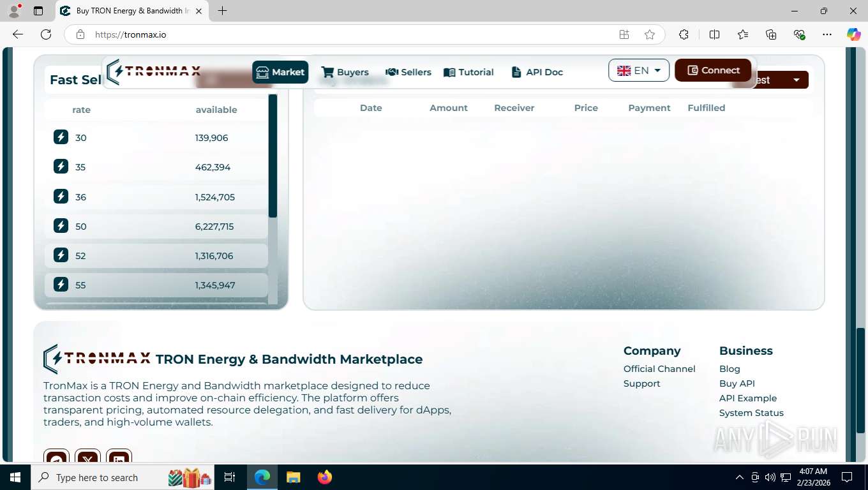This screenshot has width=868, height=490.
Task: Open the Tab actions menu
Action: coord(38,11)
